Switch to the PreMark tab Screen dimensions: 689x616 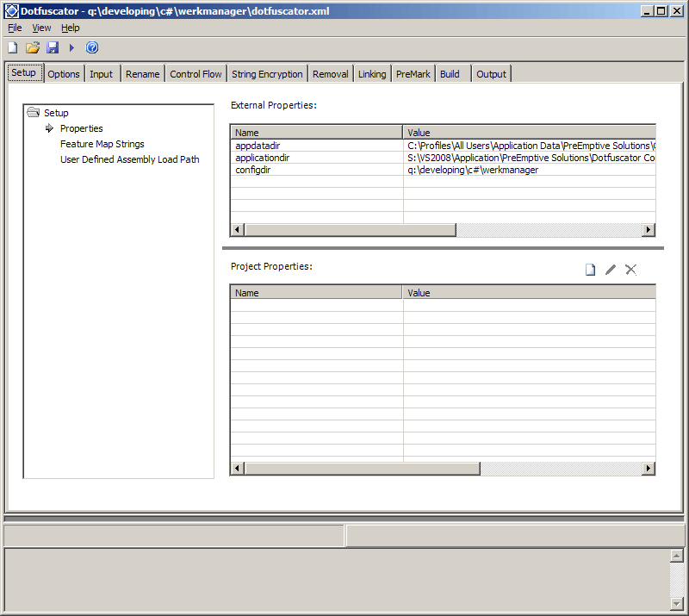tap(413, 74)
